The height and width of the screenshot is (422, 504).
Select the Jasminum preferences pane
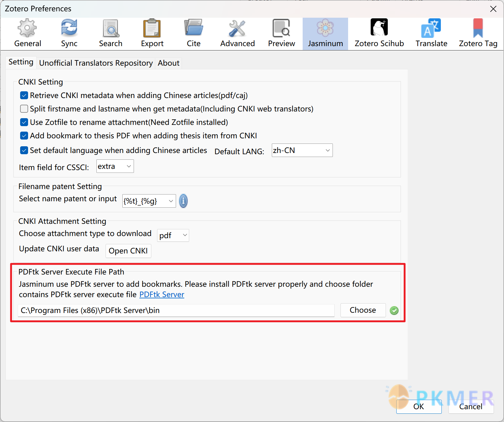[325, 34]
